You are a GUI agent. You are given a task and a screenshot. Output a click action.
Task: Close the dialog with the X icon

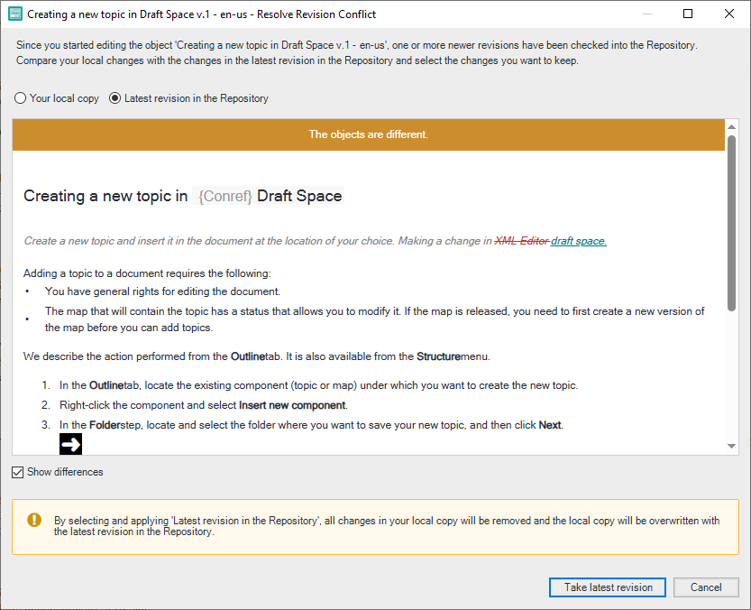coord(731,14)
